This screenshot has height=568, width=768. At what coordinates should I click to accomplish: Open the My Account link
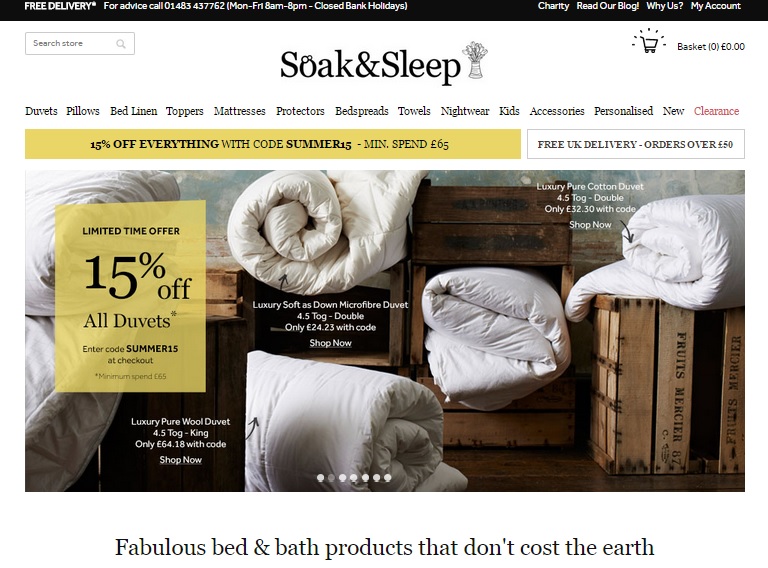[x=716, y=6]
